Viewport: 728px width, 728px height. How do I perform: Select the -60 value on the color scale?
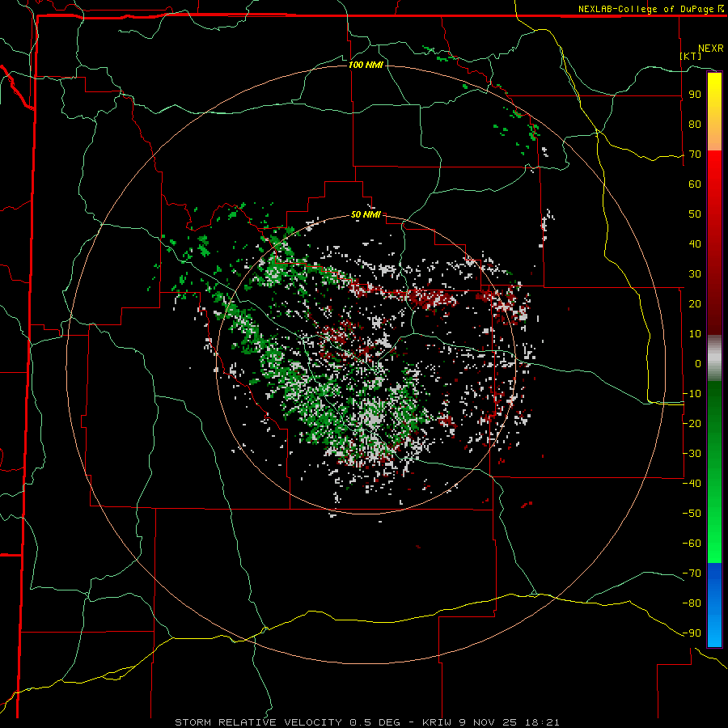pos(692,544)
